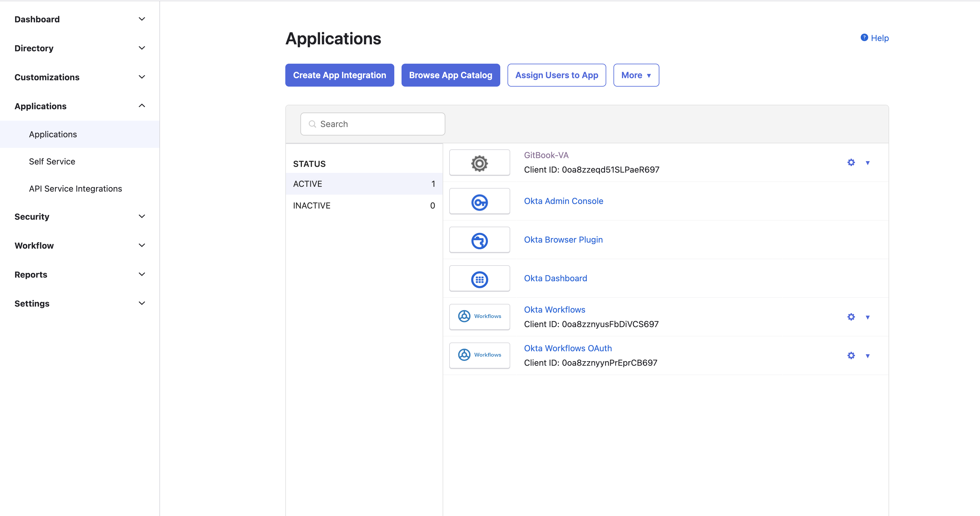Viewport: 980px width, 516px height.
Task: Click the Okta Dashboard grid icon
Action: [x=479, y=278]
